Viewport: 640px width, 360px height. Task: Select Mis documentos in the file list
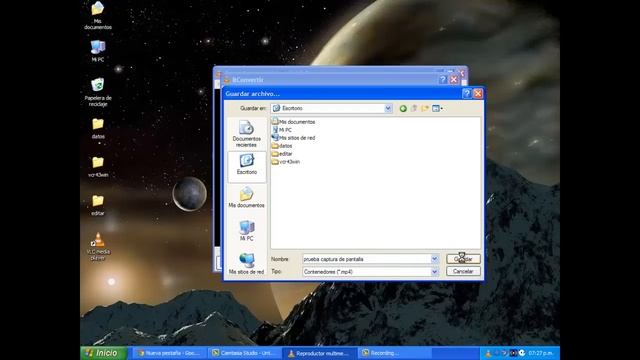tap(293, 122)
